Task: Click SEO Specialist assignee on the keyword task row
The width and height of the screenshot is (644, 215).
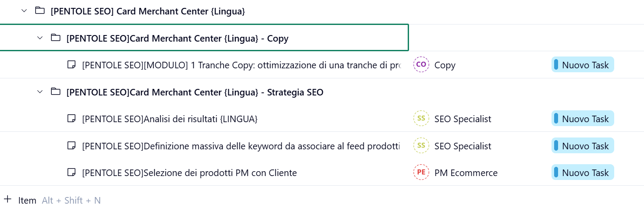Action: (463, 146)
